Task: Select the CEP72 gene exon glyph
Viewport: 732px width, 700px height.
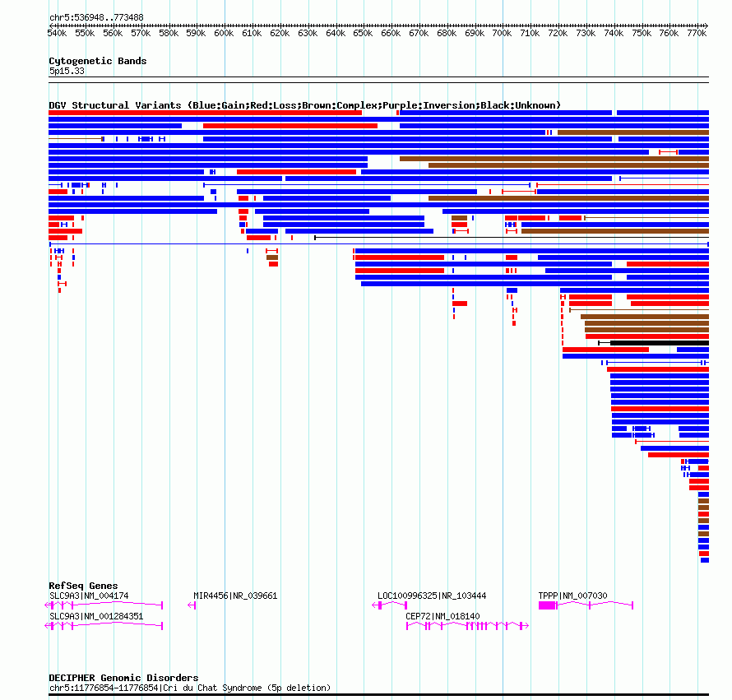Action: pos(467,626)
